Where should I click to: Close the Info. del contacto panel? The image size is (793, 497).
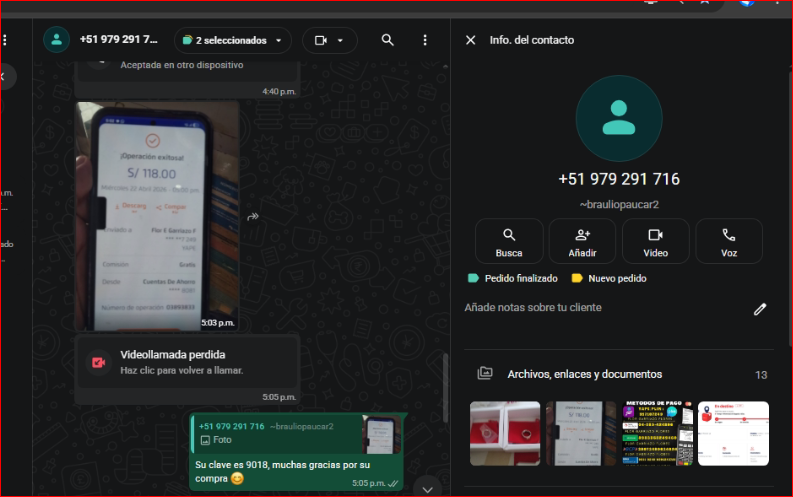(471, 40)
